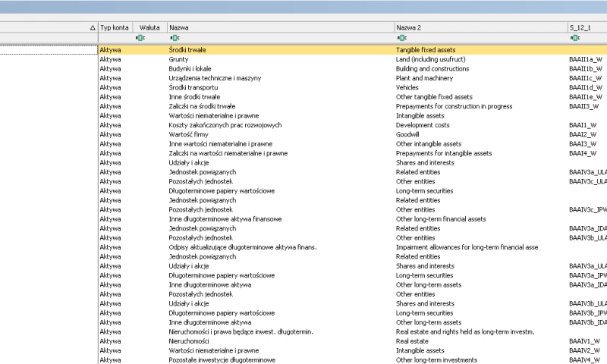Click code 'BAAII1a_W' cell
The image size is (607, 364).
point(586,59)
